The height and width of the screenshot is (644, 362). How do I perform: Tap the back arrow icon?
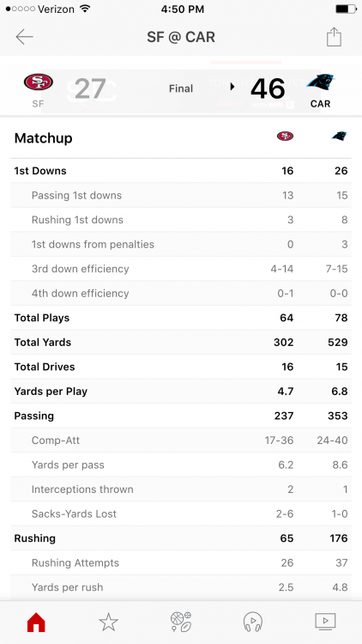point(24,37)
